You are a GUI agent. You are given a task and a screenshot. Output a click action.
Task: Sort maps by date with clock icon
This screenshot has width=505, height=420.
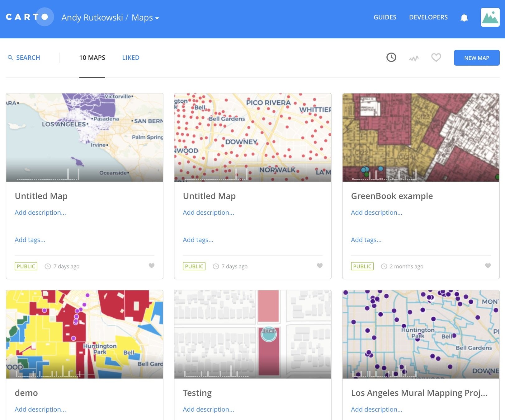[x=391, y=57]
